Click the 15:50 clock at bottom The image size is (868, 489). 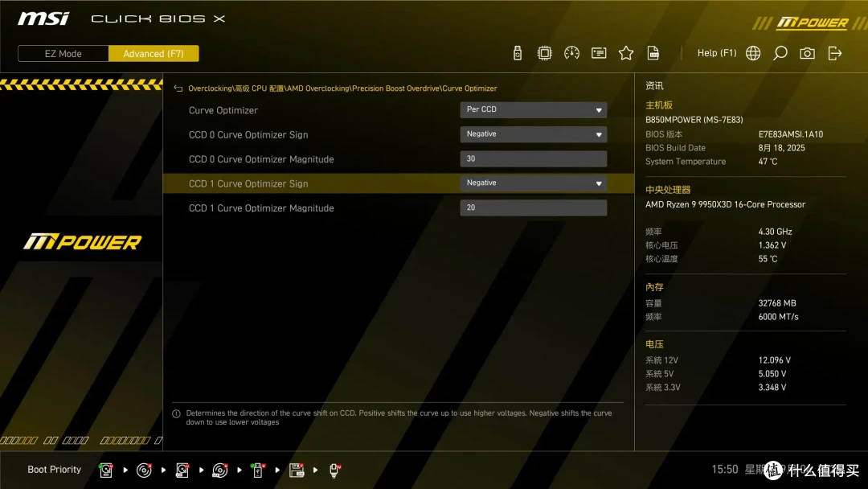[x=725, y=470]
